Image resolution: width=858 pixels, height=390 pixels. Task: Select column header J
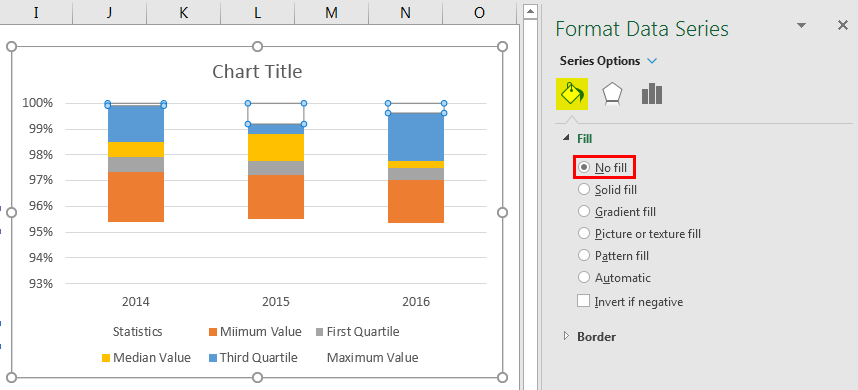click(x=109, y=13)
